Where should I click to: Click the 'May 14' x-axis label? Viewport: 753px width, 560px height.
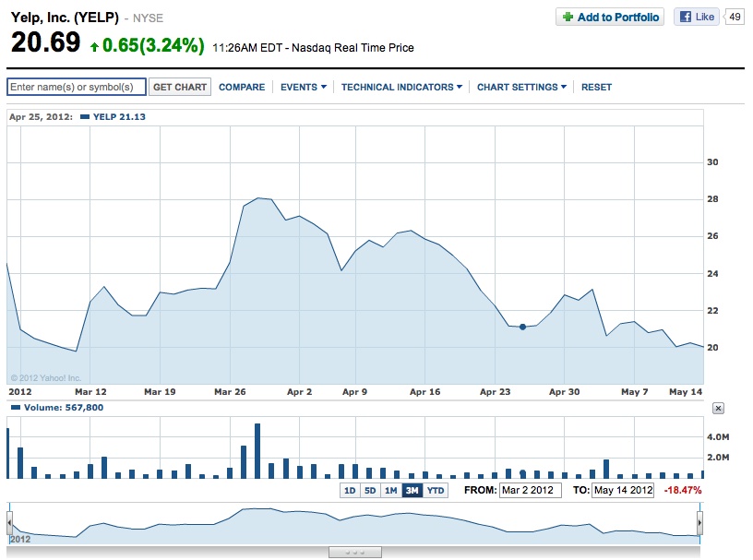pyautogui.click(x=686, y=392)
